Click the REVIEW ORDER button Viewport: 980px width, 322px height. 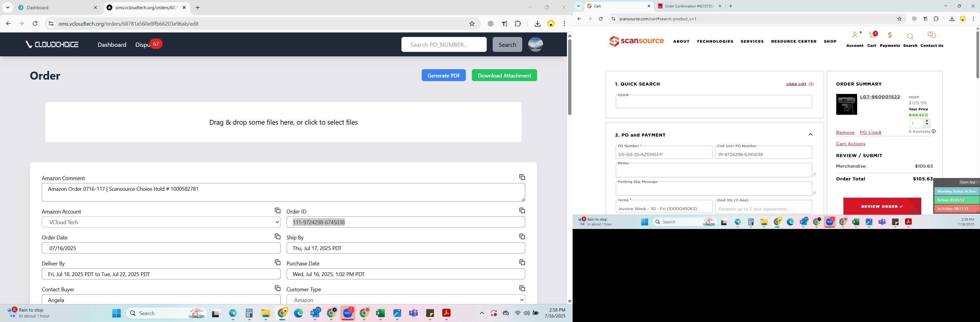(882, 206)
